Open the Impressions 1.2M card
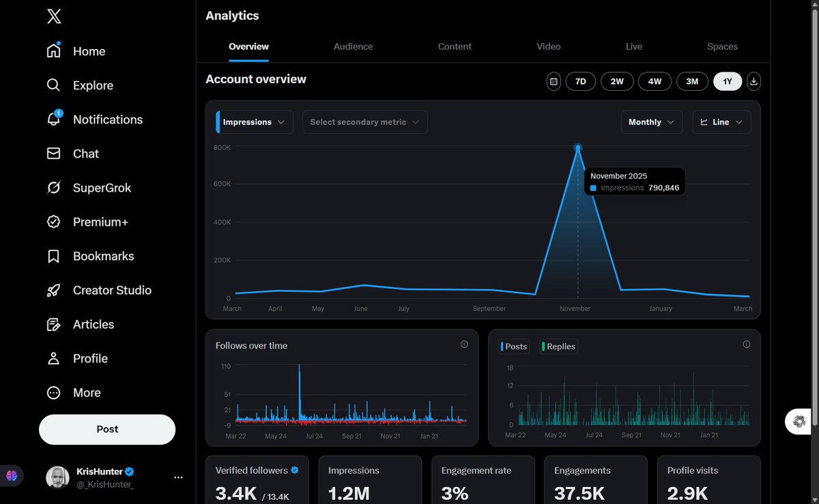819x504 pixels. pos(370,480)
